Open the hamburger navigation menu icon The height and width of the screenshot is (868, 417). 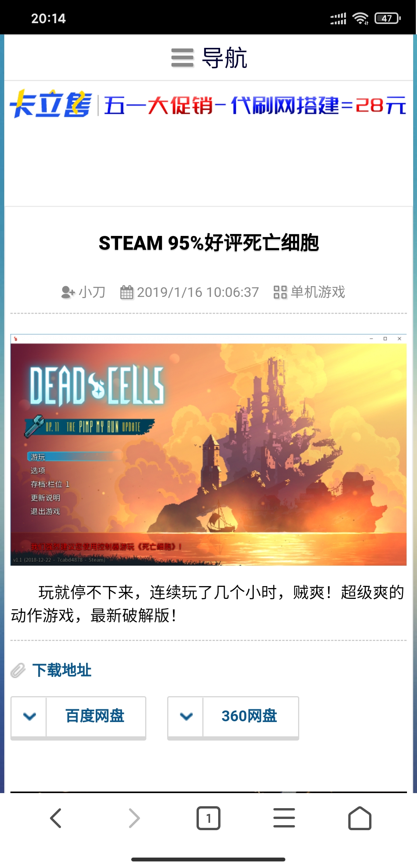click(182, 58)
